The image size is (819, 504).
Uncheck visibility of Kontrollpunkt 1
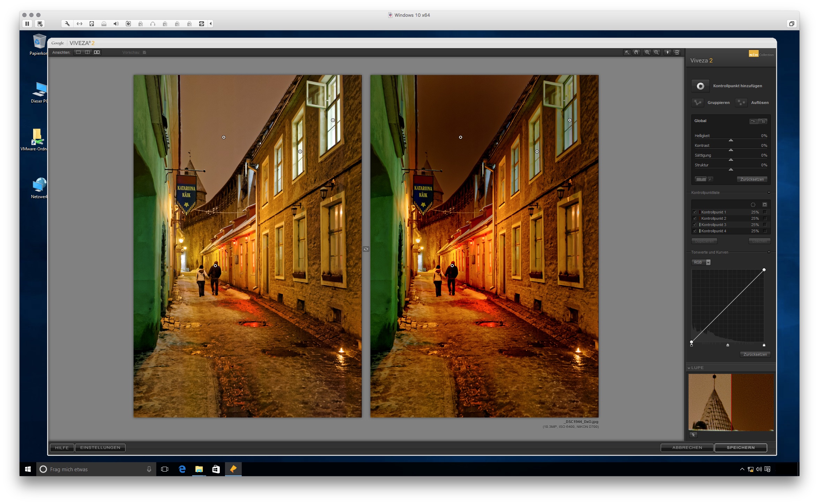coord(694,212)
